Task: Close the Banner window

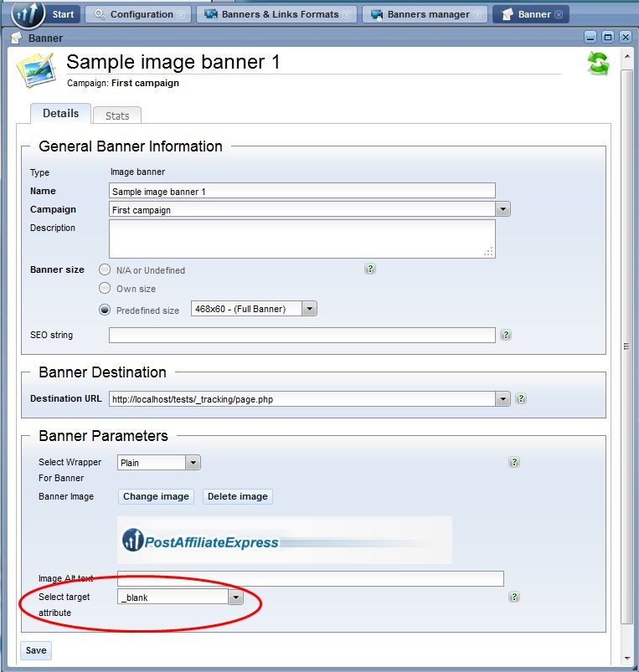Action: 626,38
